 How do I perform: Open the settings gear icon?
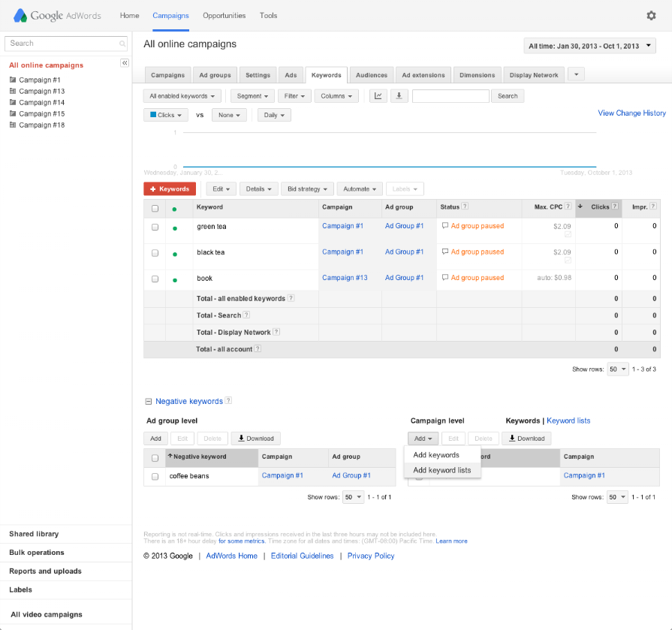[651, 15]
